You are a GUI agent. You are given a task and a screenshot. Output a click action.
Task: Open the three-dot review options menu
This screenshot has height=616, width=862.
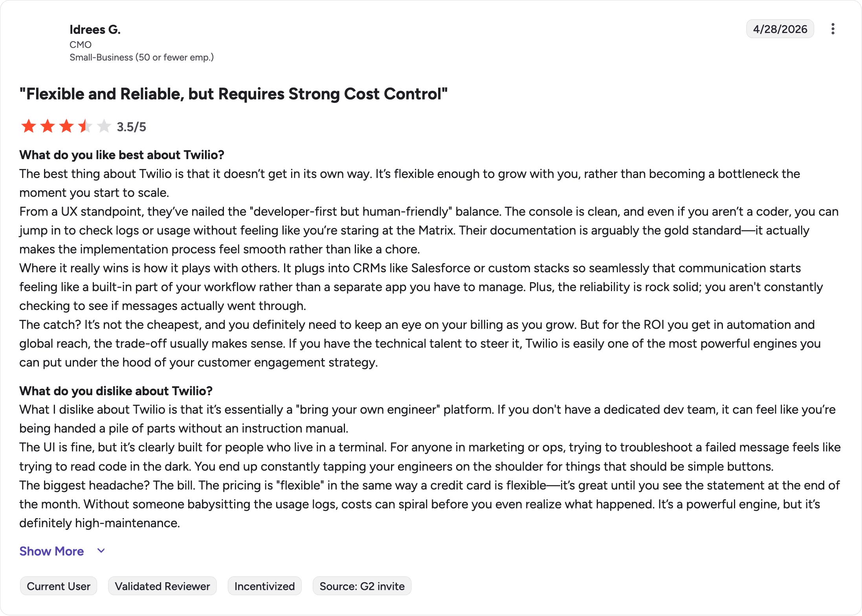(x=833, y=29)
